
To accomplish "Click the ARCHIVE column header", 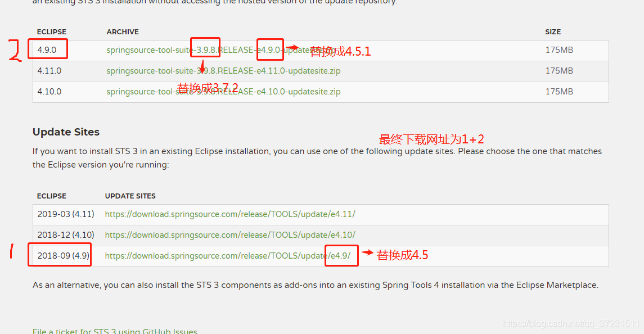I will (123, 31).
